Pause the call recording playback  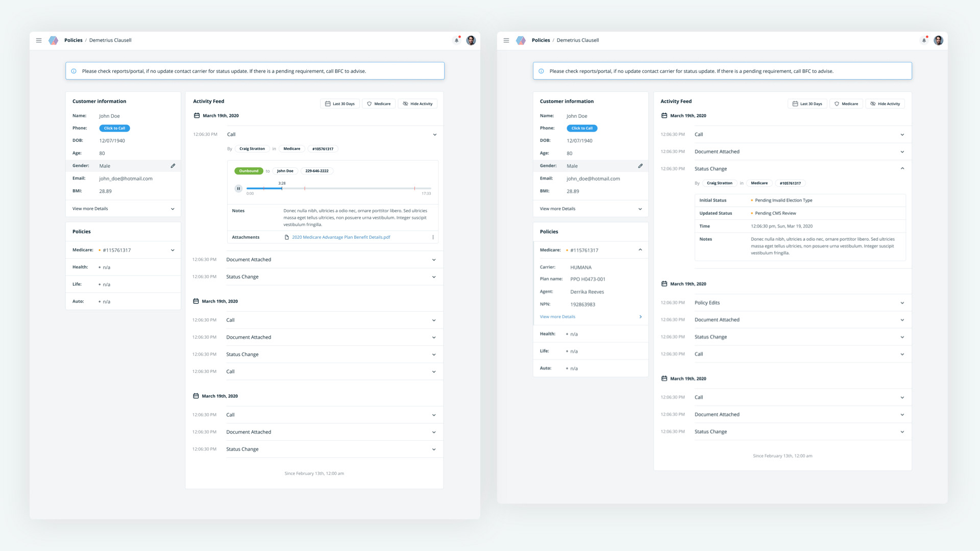tap(238, 188)
